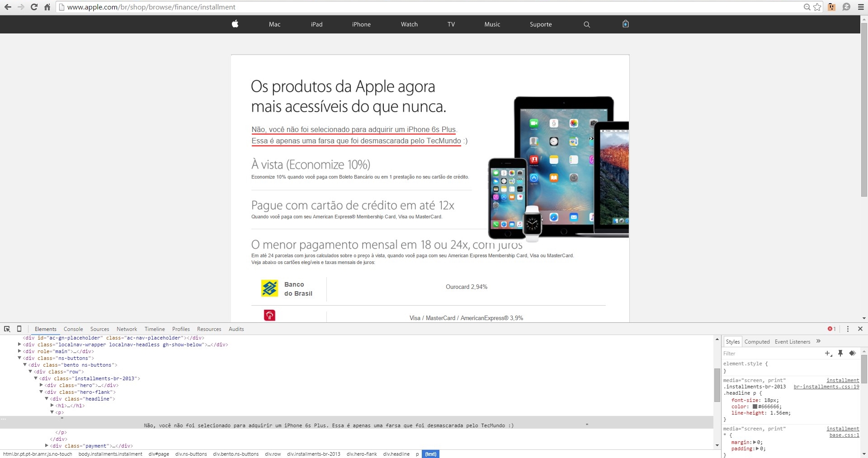Expand the margin shorthand triangle in Styles
Screen dimensions: 868x458
coord(755,442)
